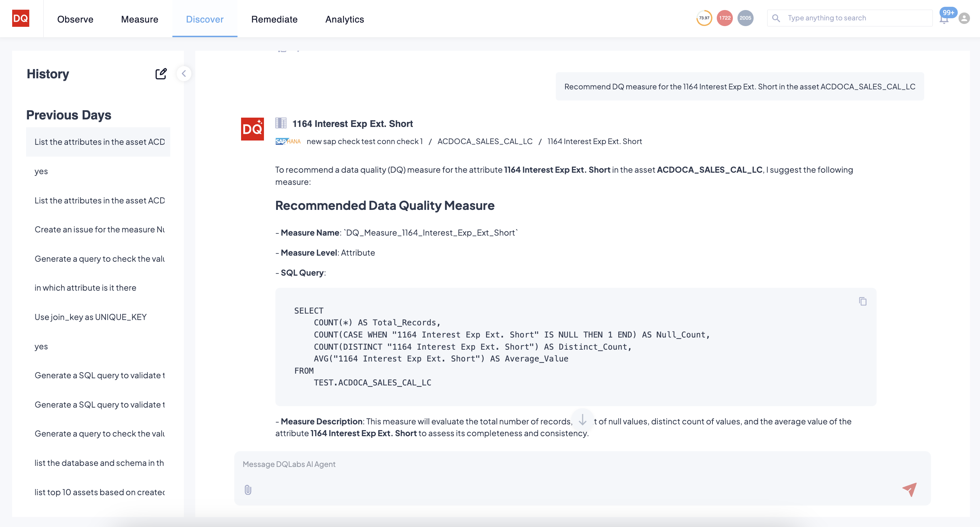980x527 pixels.
Task: Open the gray 2005 counter badge
Action: point(745,18)
